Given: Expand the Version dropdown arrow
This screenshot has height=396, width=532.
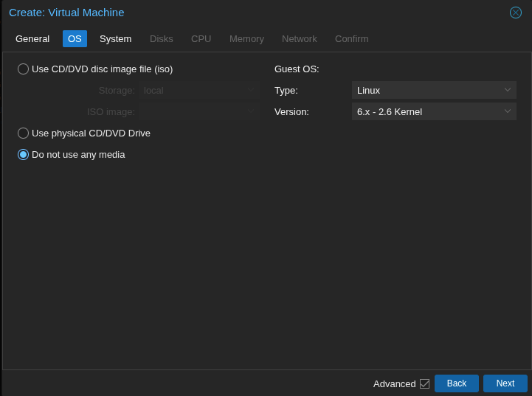Looking at the screenshot, I should click(508, 111).
